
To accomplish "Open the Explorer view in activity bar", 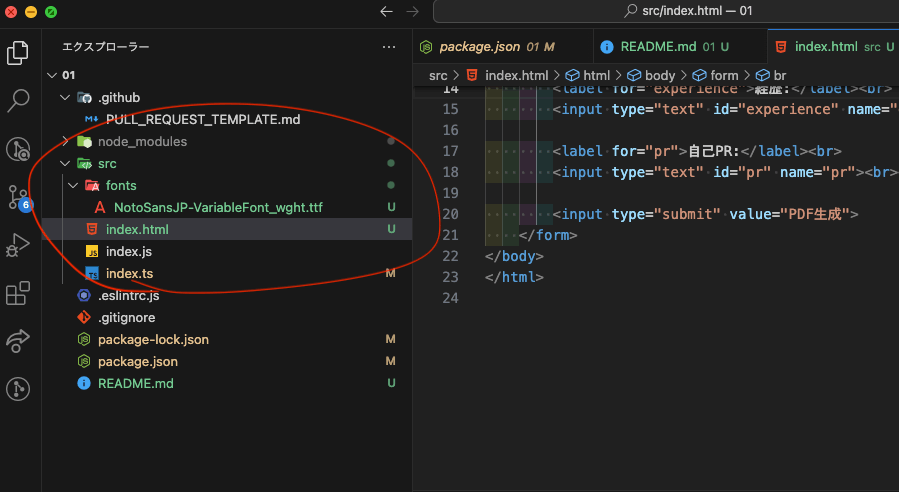I will (18, 53).
